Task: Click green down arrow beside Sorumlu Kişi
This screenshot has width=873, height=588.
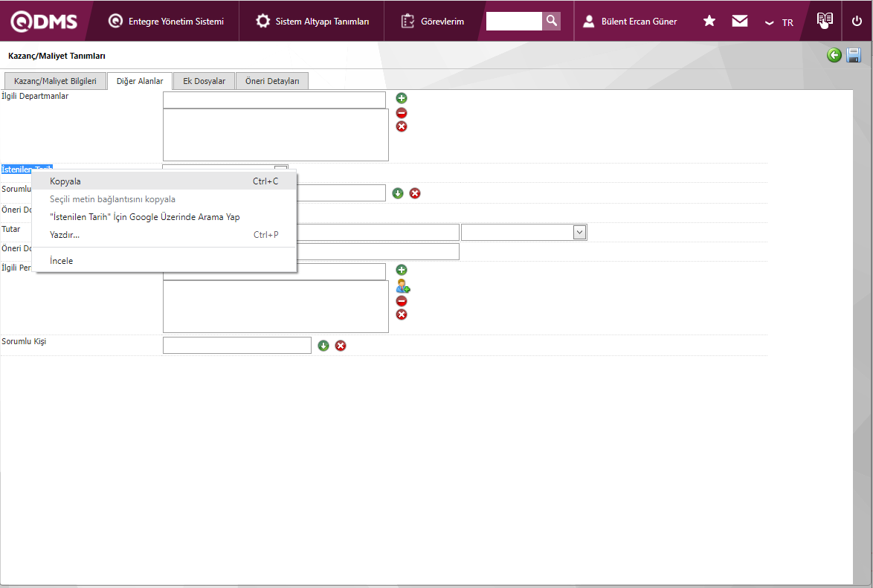Action: point(323,345)
